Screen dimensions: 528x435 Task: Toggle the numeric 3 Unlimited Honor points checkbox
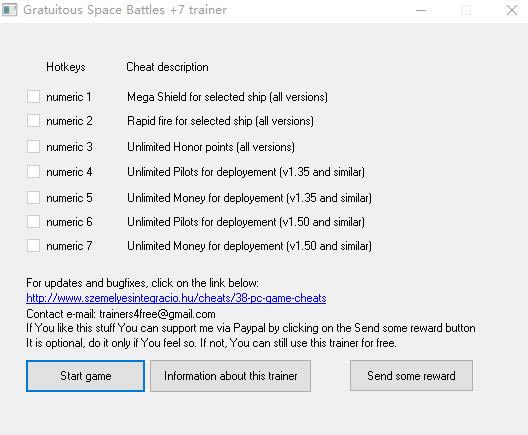(33, 147)
